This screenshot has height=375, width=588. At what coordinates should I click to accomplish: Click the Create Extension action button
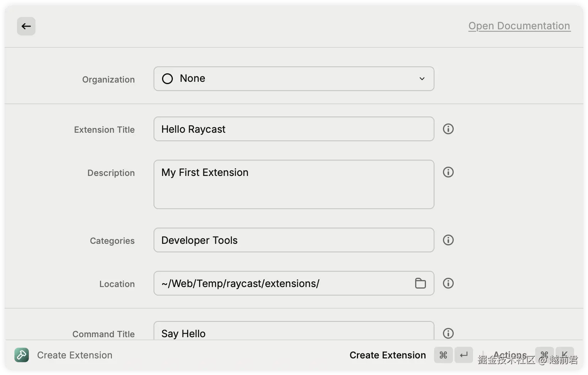[x=387, y=355]
